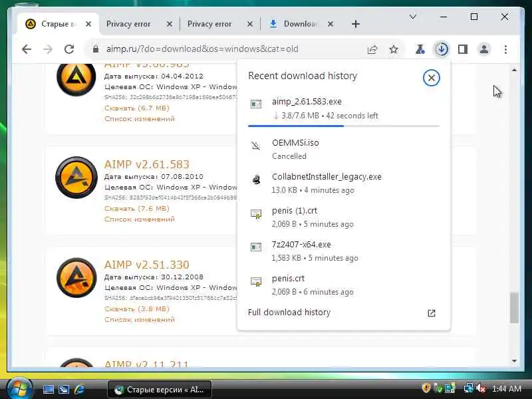The width and height of the screenshot is (532, 399).
Task: Open Chrome Labs flask icon
Action: coord(420,49)
